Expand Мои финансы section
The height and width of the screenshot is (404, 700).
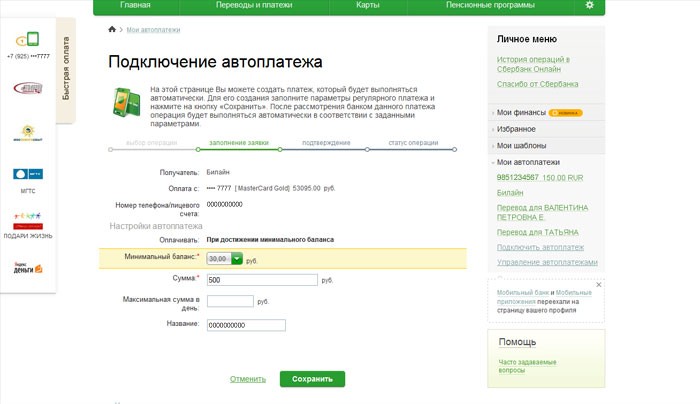pyautogui.click(x=521, y=112)
